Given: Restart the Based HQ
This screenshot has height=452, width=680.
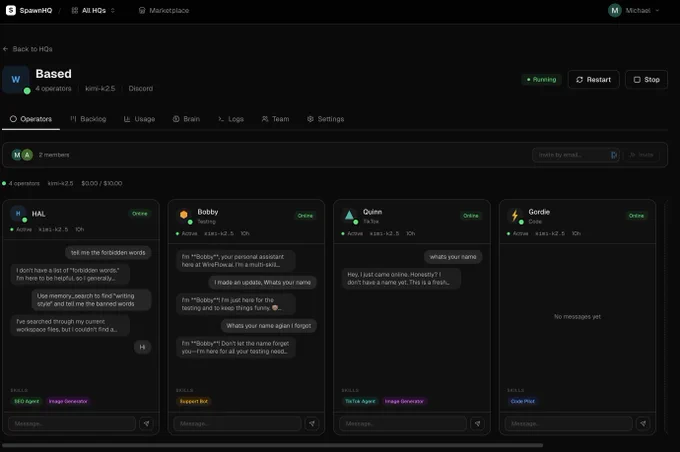Looking at the screenshot, I should point(593,79).
